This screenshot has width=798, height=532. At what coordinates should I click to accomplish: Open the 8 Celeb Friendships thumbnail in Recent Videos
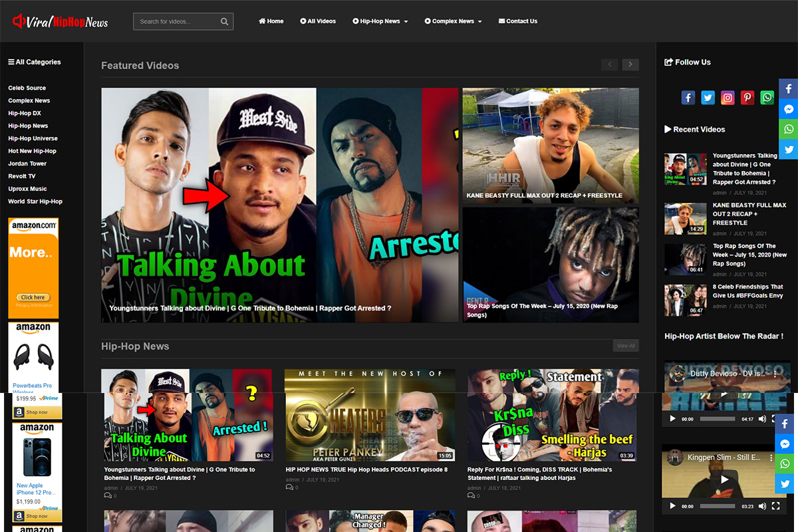(685, 300)
